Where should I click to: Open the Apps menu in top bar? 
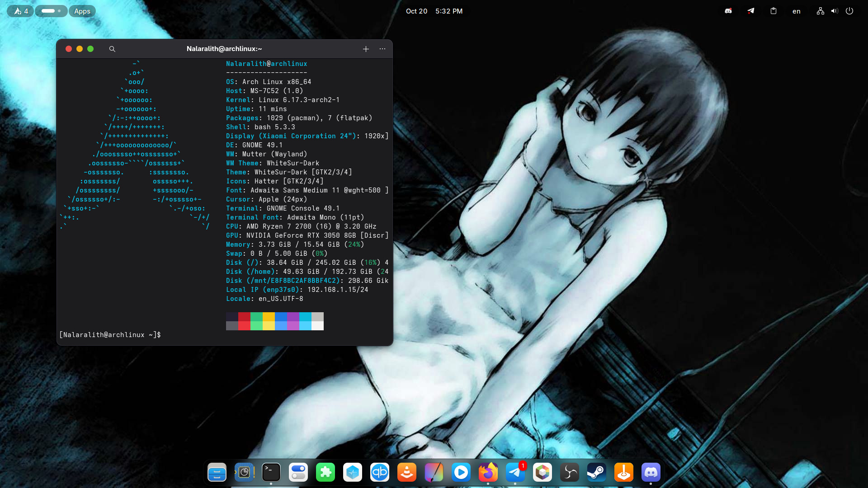pos(82,11)
